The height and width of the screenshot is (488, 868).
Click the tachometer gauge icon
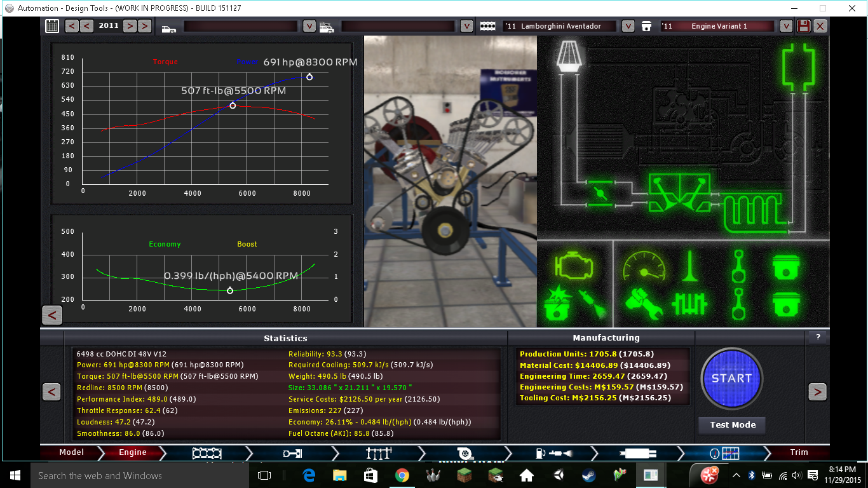[643, 266]
